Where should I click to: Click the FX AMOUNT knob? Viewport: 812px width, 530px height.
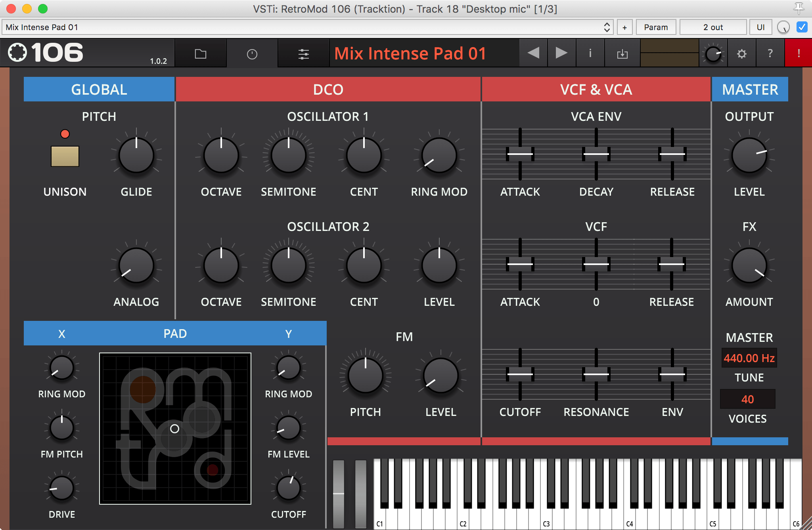click(x=749, y=265)
